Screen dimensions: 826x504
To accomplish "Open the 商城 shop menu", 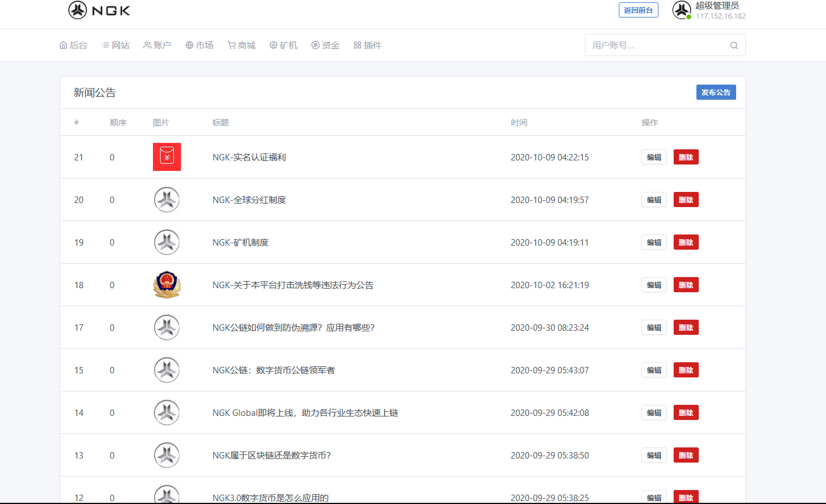I will point(241,45).
